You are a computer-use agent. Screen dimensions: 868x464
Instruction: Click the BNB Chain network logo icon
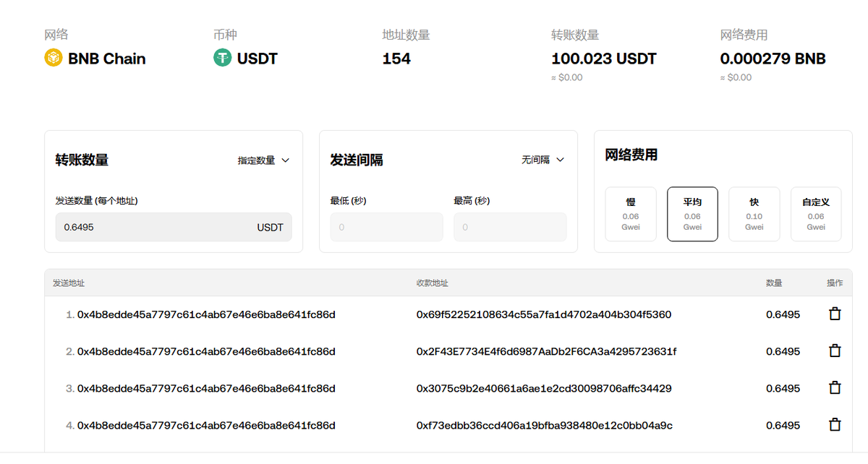click(54, 58)
